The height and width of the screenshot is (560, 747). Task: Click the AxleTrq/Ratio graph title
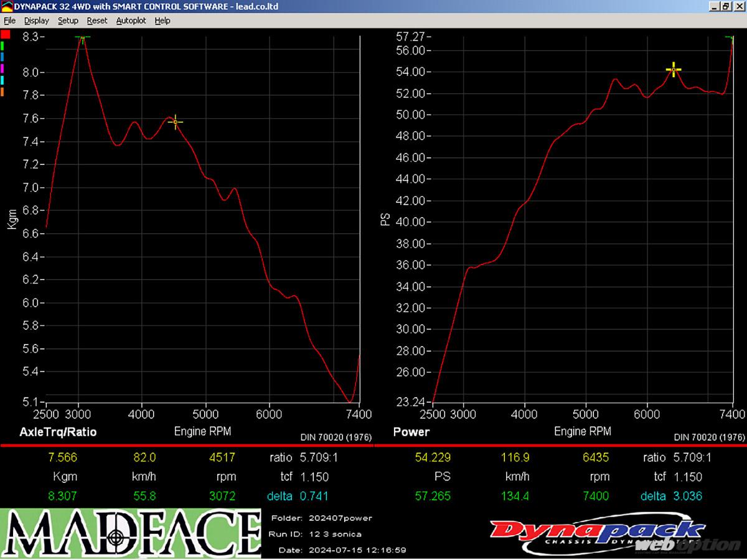58,432
